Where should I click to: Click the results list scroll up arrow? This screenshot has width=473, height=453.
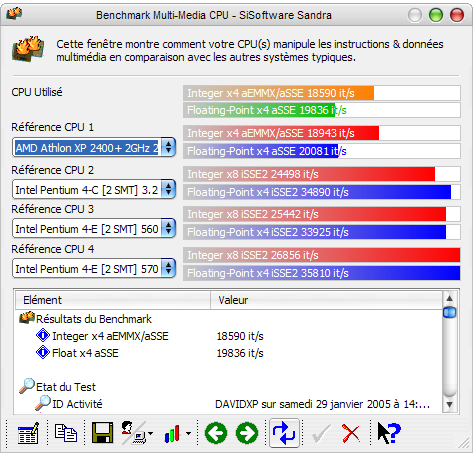point(450,298)
